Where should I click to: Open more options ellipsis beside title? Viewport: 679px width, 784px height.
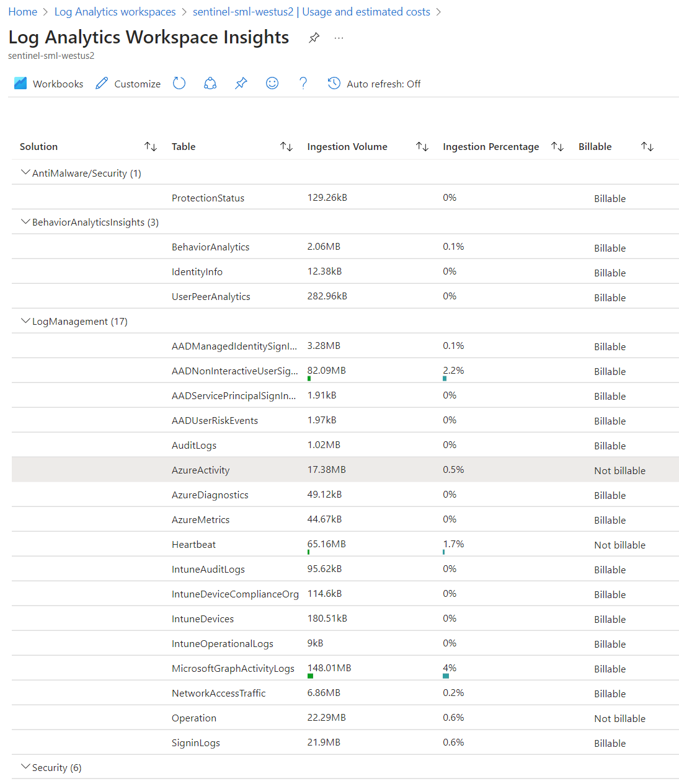(x=339, y=38)
